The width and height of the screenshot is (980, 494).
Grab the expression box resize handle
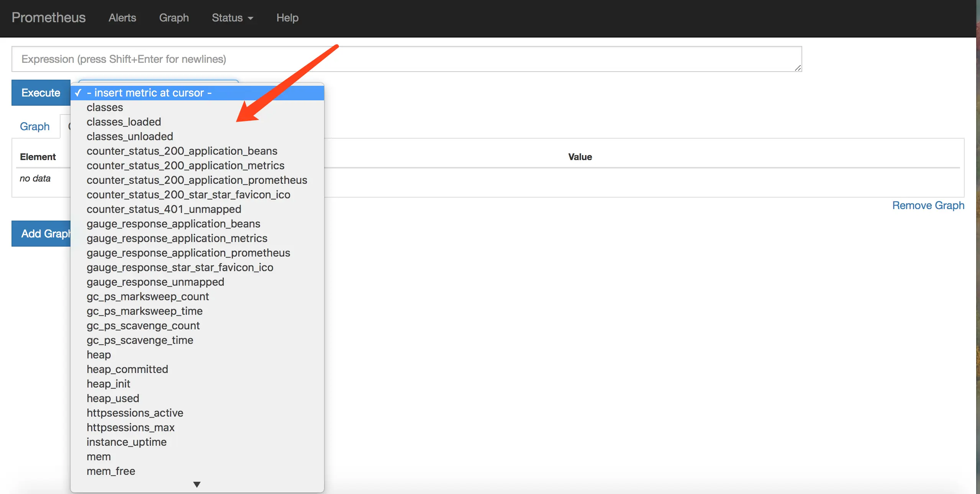[x=798, y=68]
